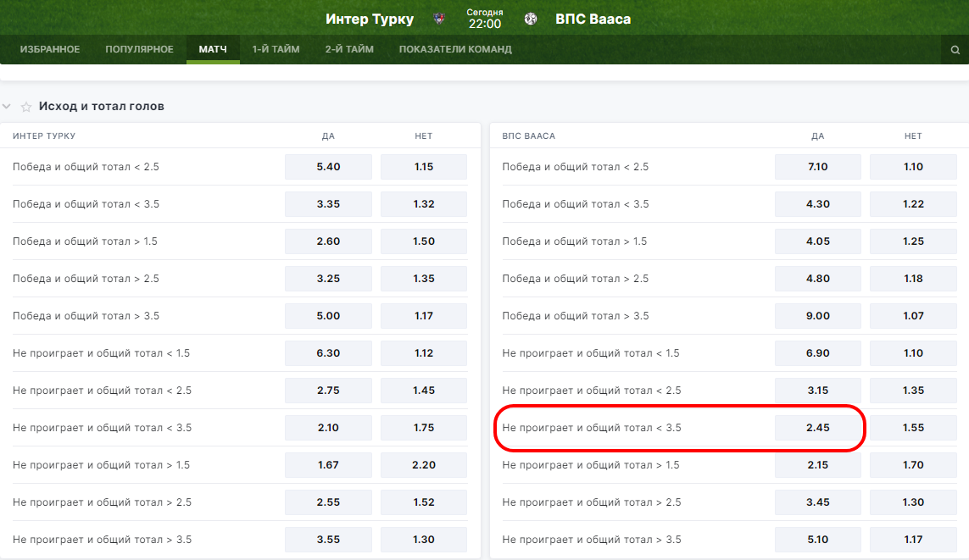This screenshot has width=969, height=560.
Task: Select Интер Турку win and total > 3.5 ДА 5.00
Action: point(328,315)
